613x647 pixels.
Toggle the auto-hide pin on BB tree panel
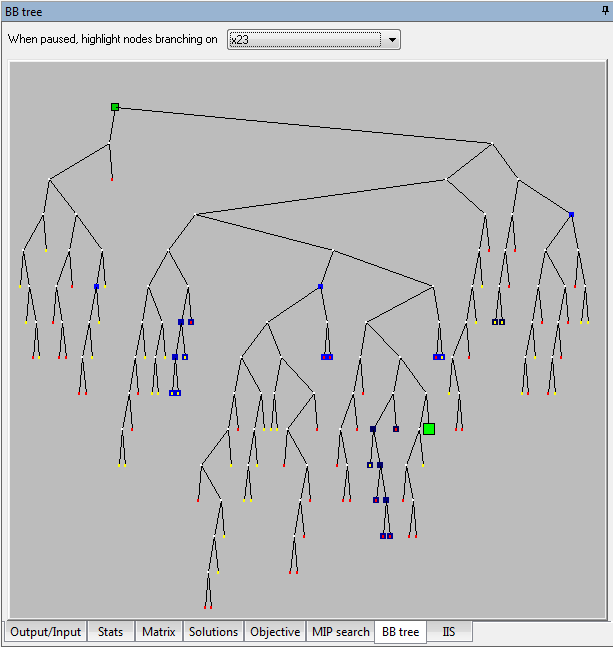click(603, 9)
